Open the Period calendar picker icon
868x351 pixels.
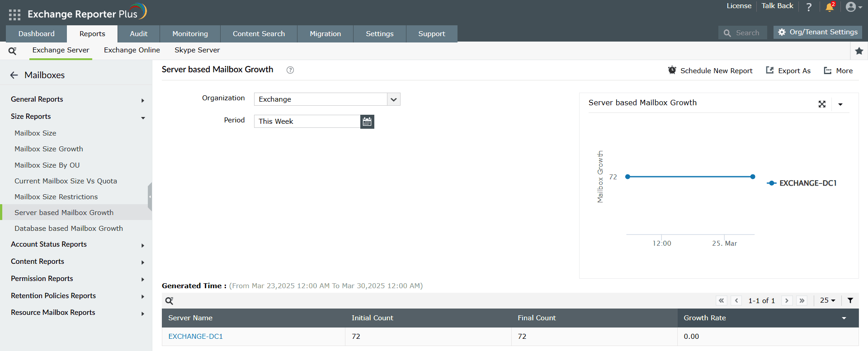[x=367, y=122]
